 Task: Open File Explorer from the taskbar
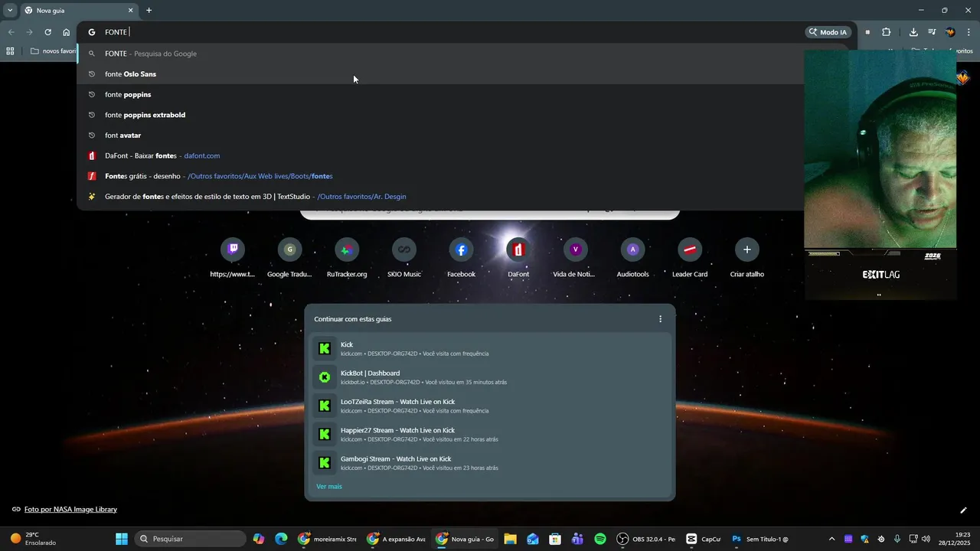(510, 539)
